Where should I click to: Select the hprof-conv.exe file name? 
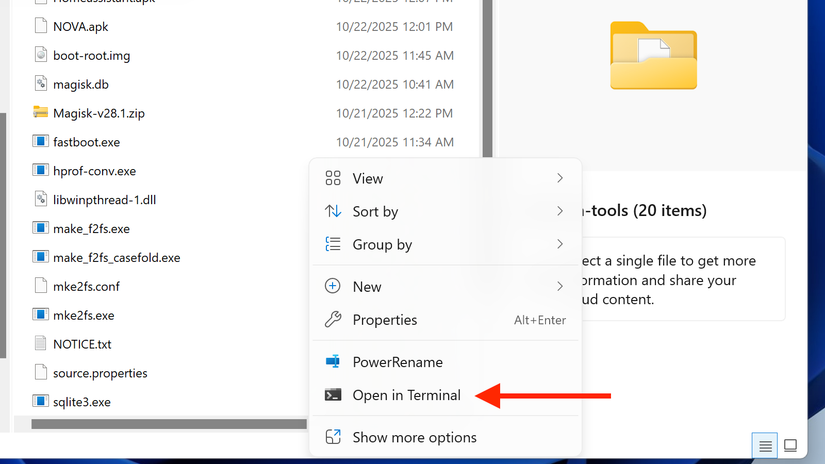pyautogui.click(x=94, y=171)
